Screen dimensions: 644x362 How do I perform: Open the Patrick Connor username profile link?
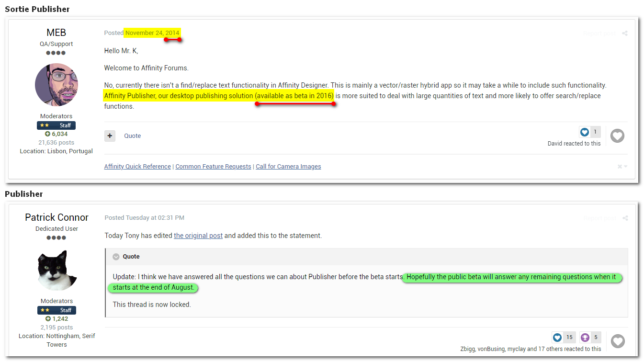pos(56,217)
